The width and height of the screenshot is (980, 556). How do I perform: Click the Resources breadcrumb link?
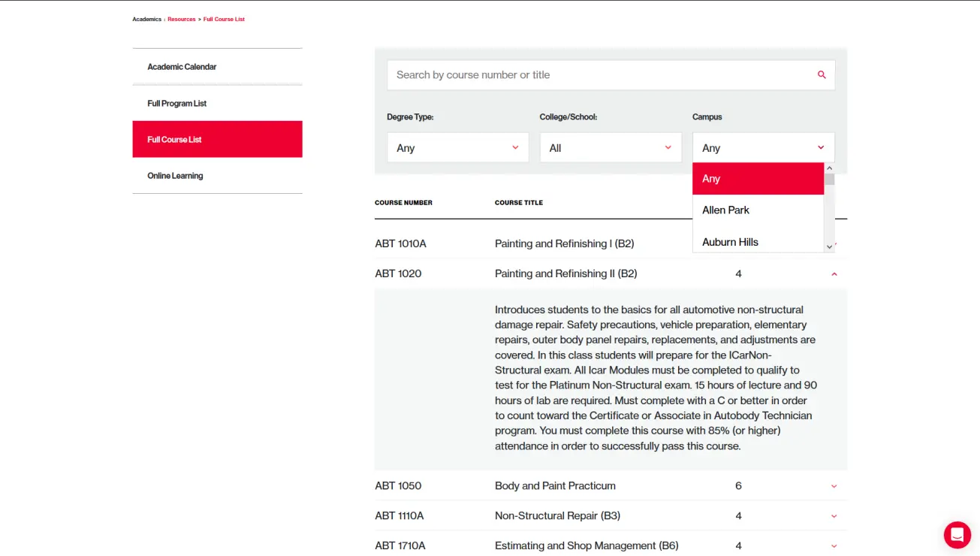pos(181,20)
